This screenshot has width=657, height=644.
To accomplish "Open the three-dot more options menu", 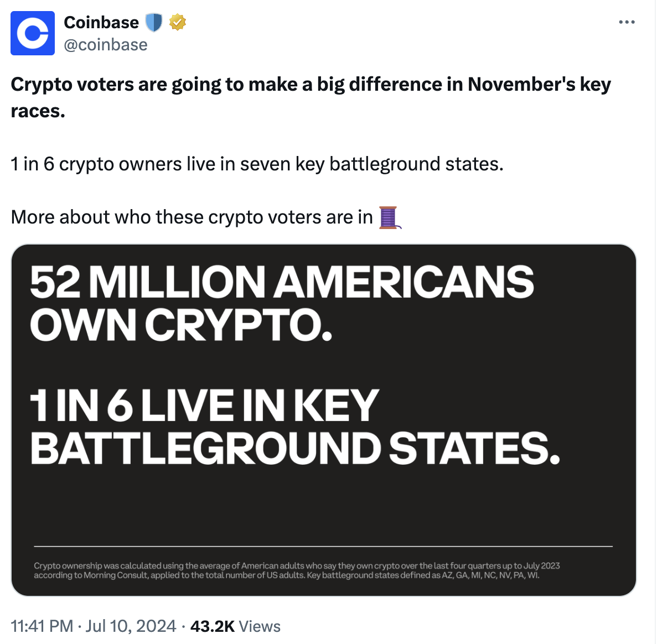I will [x=627, y=22].
